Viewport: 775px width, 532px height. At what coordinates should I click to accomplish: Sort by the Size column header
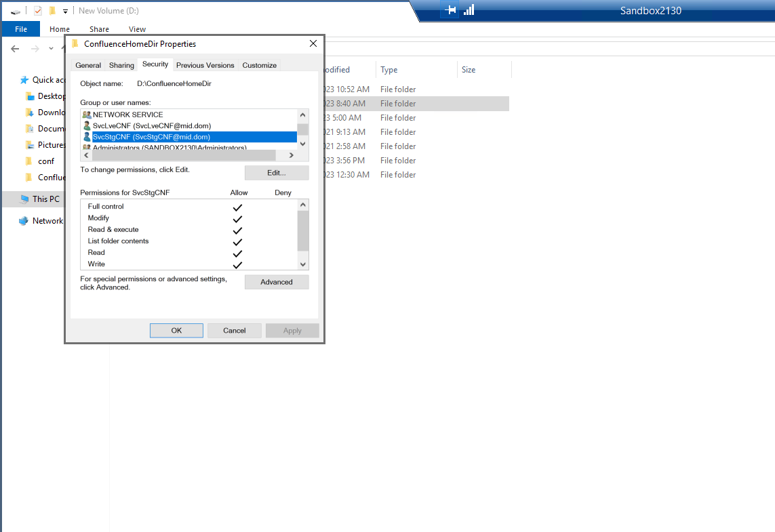coord(484,70)
